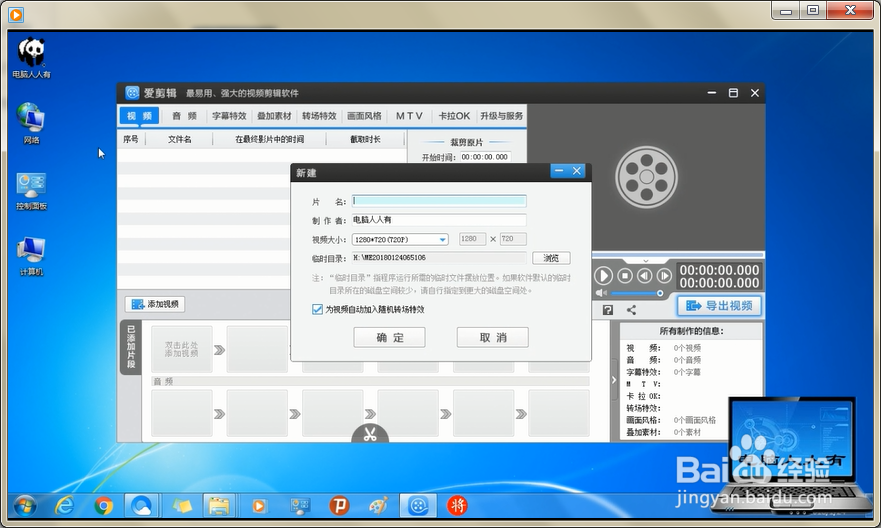Viewport: 881px width, 528px height.
Task: Expand the chevron under the preview
Action: click(x=646, y=261)
